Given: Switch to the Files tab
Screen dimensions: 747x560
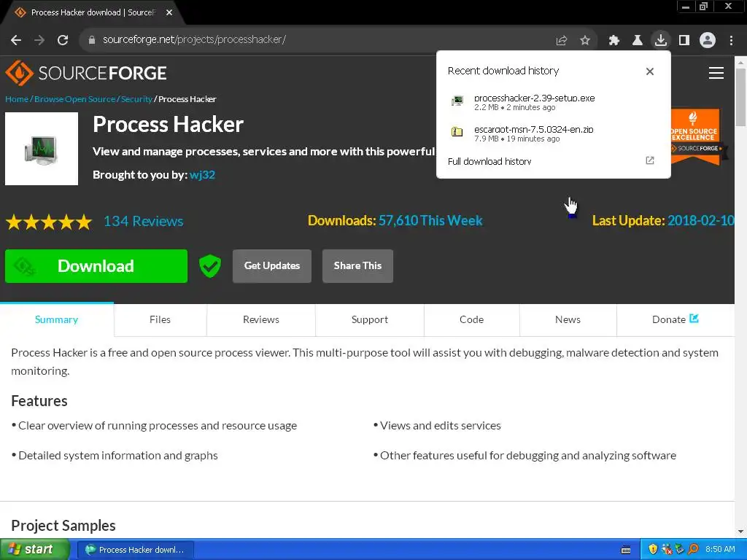Looking at the screenshot, I should click(x=160, y=319).
